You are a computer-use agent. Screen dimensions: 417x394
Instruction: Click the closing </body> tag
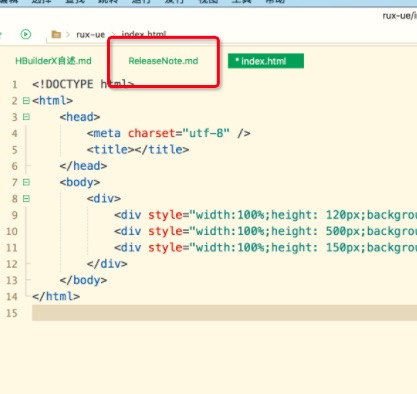pos(83,280)
